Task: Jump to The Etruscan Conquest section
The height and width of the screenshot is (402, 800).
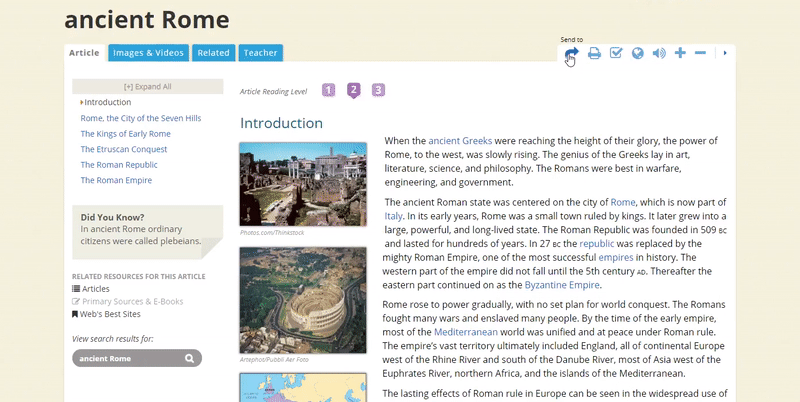Action: point(123,149)
